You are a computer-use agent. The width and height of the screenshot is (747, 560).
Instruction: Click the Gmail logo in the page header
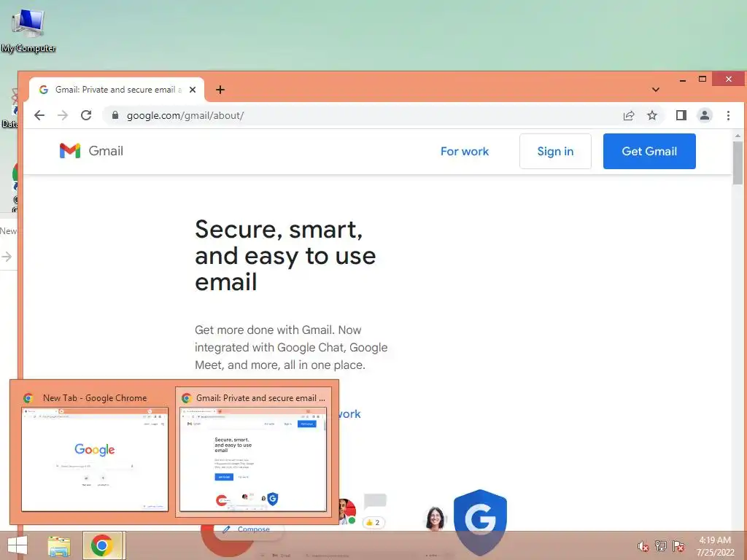coord(91,151)
